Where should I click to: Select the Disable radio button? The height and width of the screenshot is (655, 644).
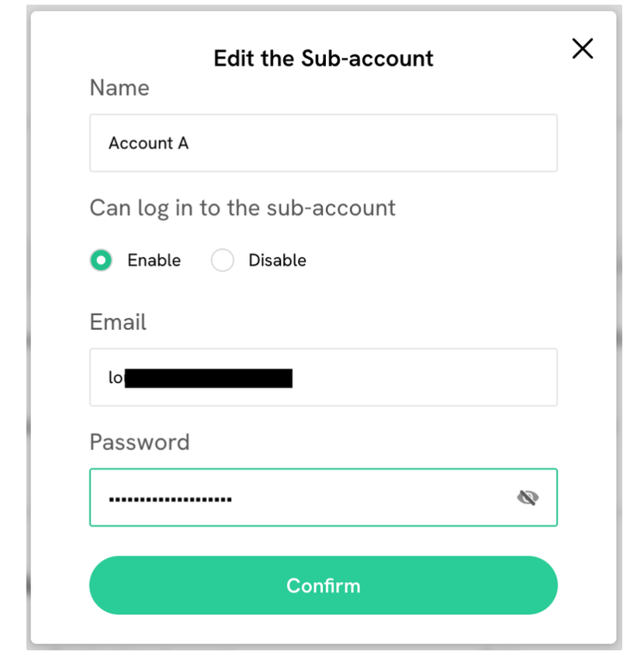click(223, 261)
